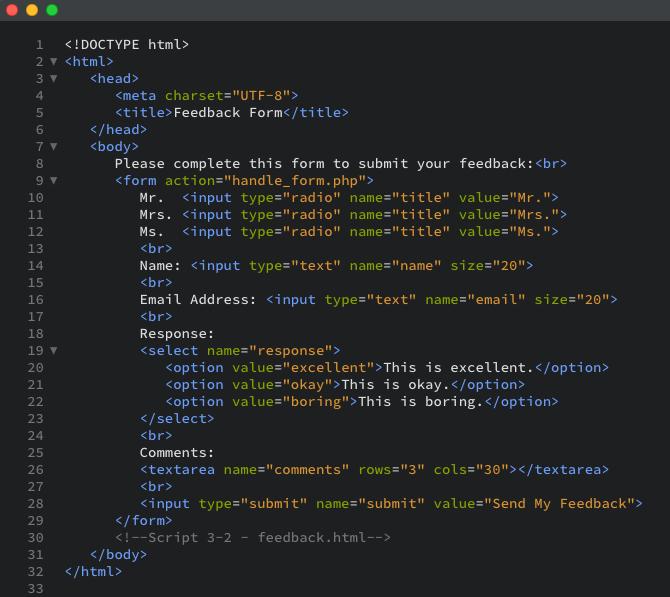Image resolution: width=670 pixels, height=597 pixels.
Task: Click the 'This is boring.' option text
Action: pyautogui.click(x=421, y=402)
